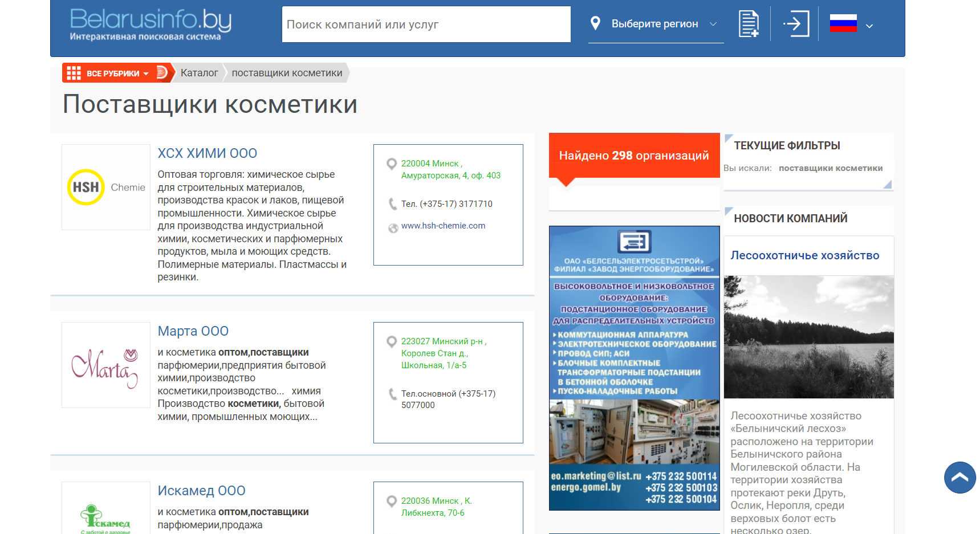Click address 220036 Минск, К. Либкнехта
The image size is (980, 534).
click(437, 507)
